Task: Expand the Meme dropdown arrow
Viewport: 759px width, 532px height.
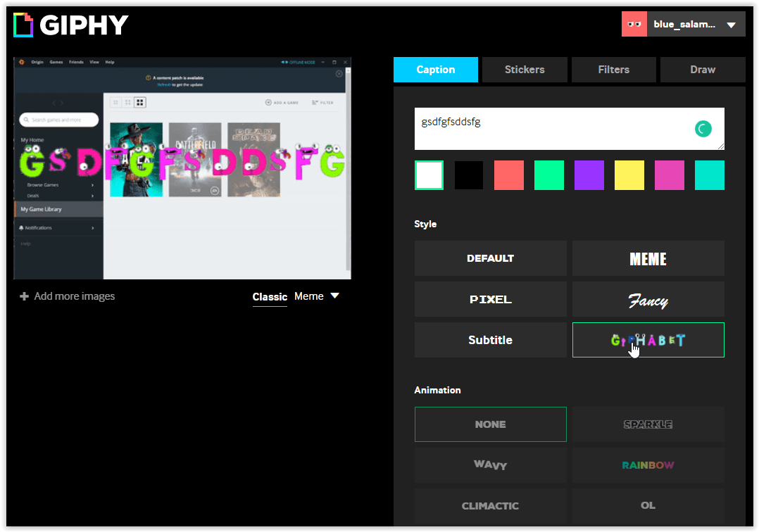Action: [335, 296]
